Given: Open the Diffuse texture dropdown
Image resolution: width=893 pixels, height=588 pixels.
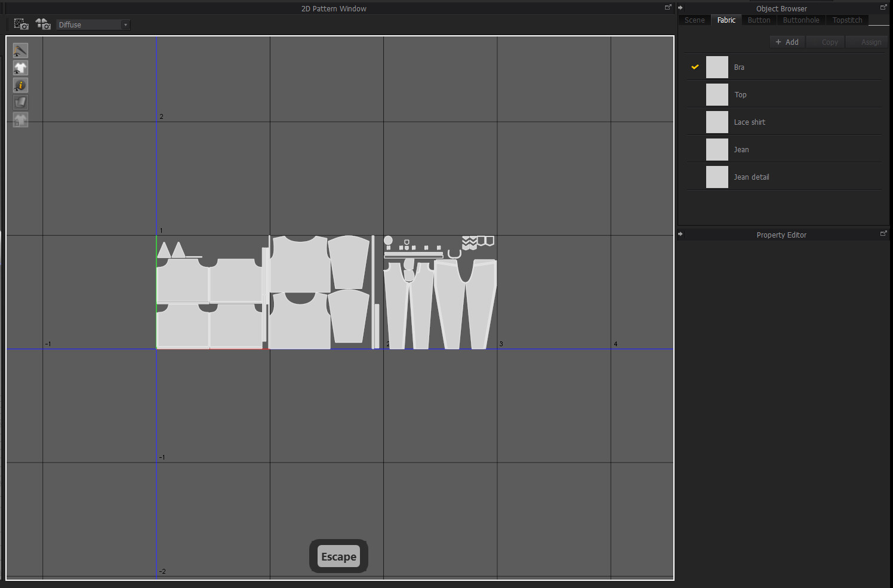Looking at the screenshot, I should pos(124,24).
